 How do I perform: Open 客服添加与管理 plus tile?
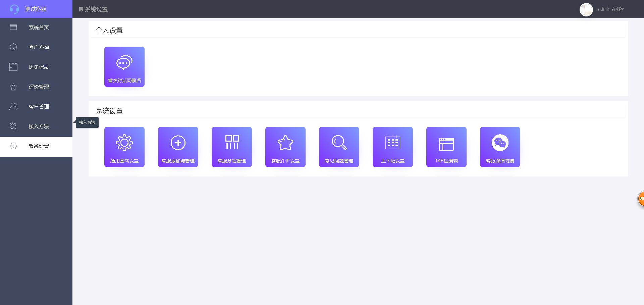178,147
